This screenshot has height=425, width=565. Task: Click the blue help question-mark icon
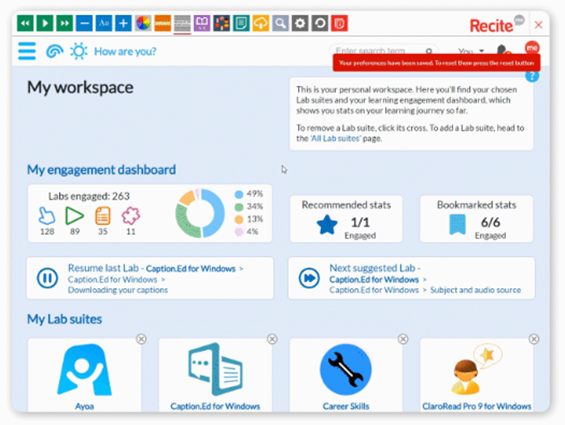(x=532, y=76)
